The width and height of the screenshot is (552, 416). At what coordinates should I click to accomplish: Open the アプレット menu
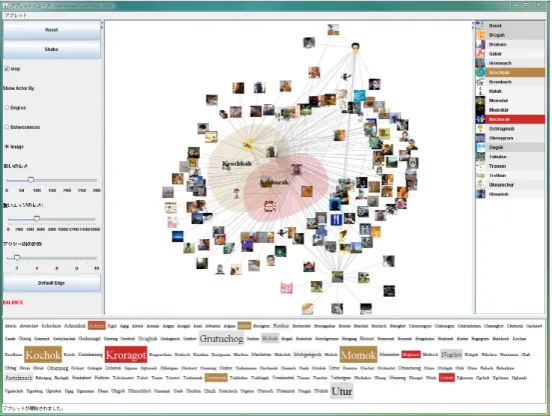click(16, 15)
